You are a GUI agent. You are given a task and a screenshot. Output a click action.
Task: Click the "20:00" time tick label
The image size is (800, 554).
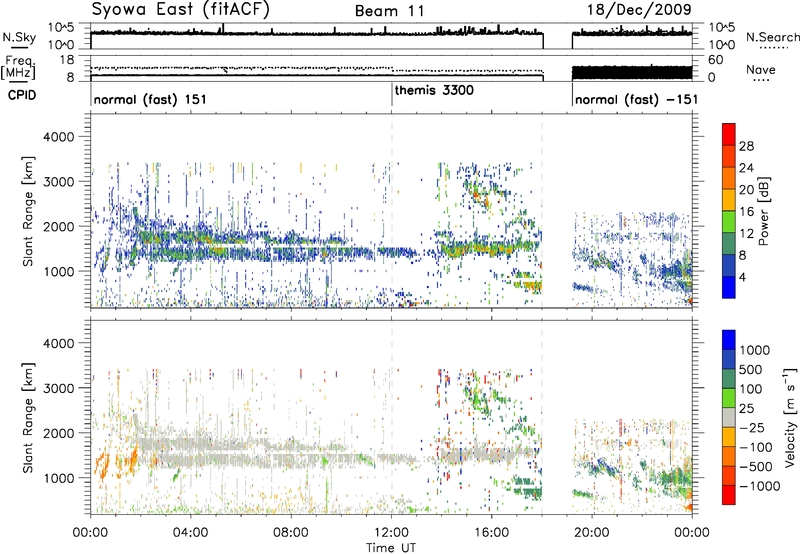[591, 533]
